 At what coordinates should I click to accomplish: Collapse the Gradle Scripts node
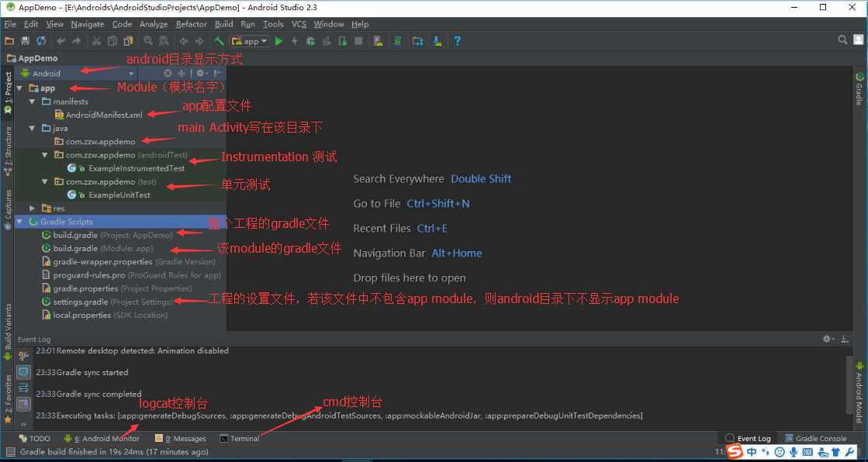20,222
